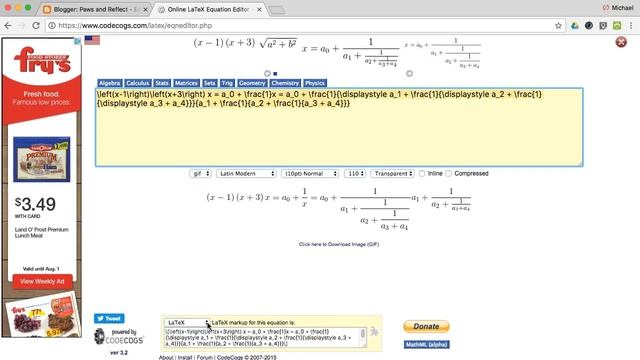The height and width of the screenshot is (360, 640).
Task: Reload the page with refresh icon
Action: [36, 26]
